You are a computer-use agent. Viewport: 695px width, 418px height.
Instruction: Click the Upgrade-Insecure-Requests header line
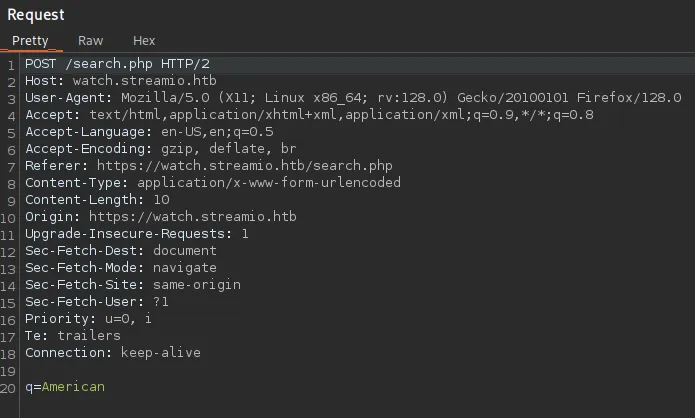pos(136,234)
